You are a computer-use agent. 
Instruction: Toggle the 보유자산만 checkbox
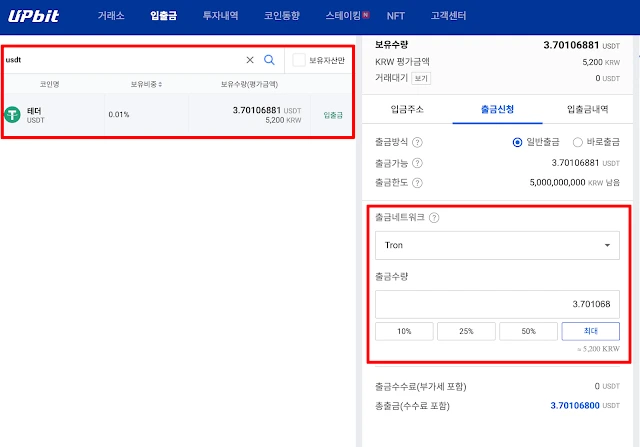(x=299, y=60)
